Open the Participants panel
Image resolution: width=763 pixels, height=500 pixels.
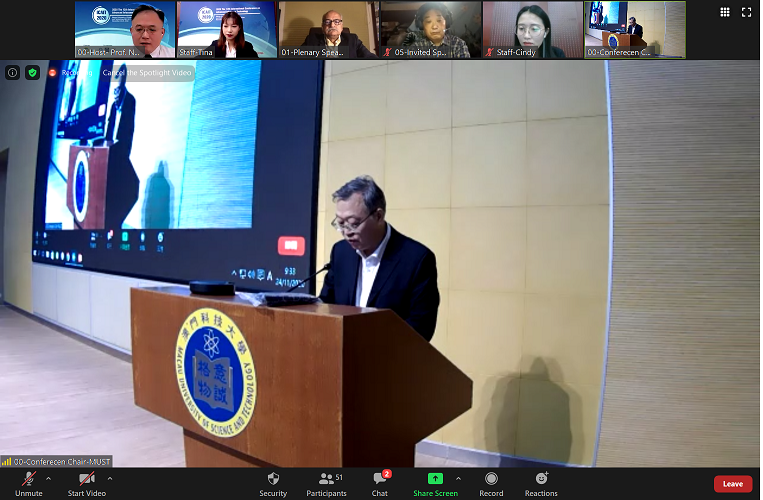pos(327,484)
